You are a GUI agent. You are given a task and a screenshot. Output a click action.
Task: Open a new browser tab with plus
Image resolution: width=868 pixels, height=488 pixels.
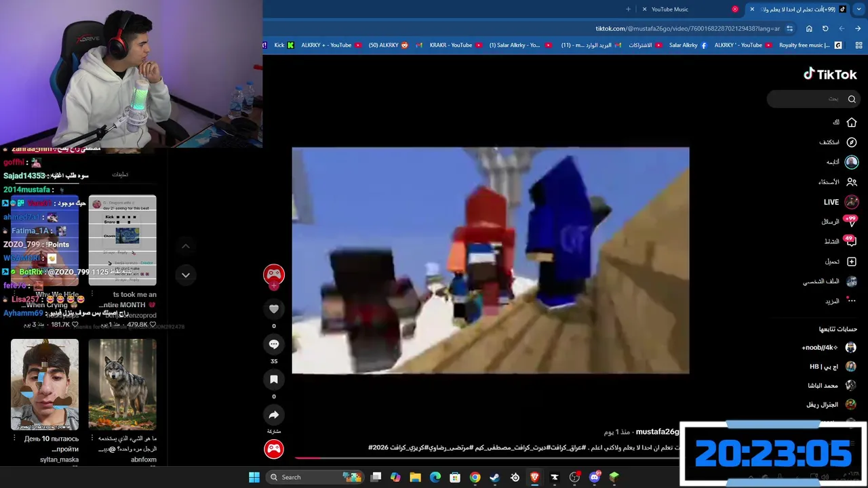pyautogui.click(x=628, y=9)
